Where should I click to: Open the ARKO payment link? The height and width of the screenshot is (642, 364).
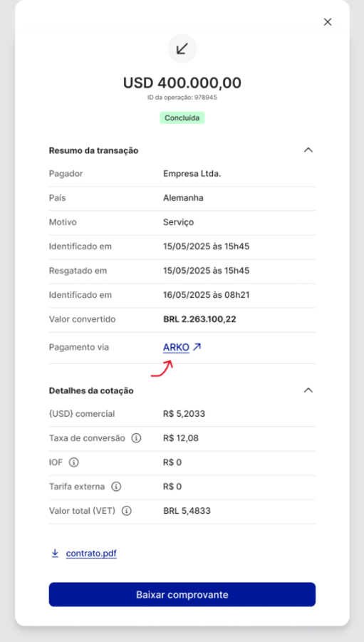pos(176,347)
